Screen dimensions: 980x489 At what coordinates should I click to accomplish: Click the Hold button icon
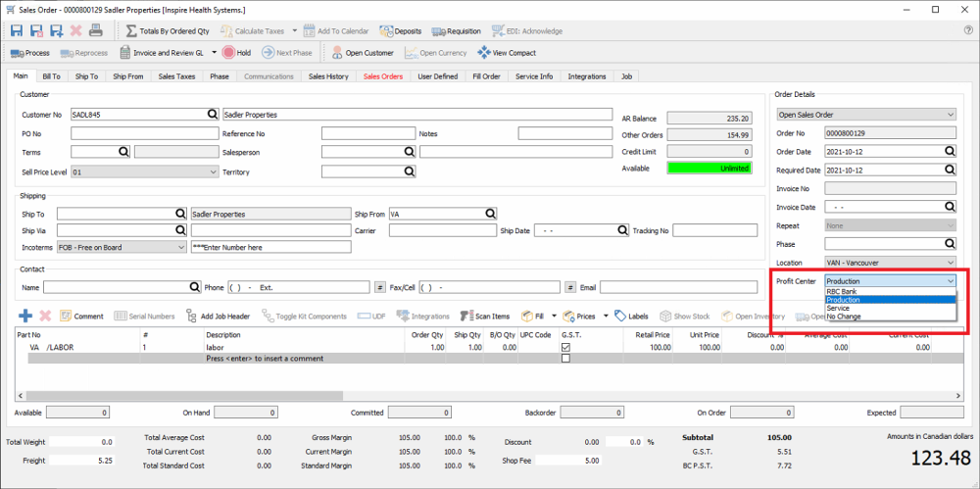(228, 52)
